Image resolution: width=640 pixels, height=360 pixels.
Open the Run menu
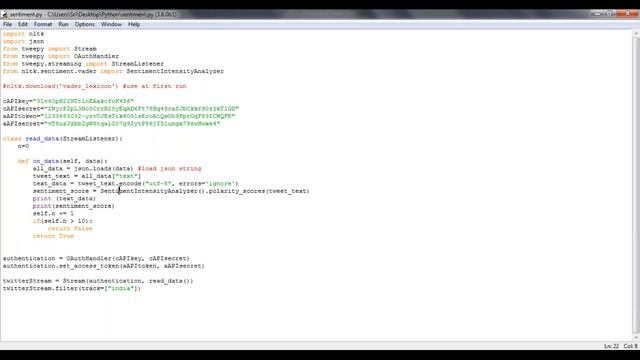pyautogui.click(x=63, y=24)
